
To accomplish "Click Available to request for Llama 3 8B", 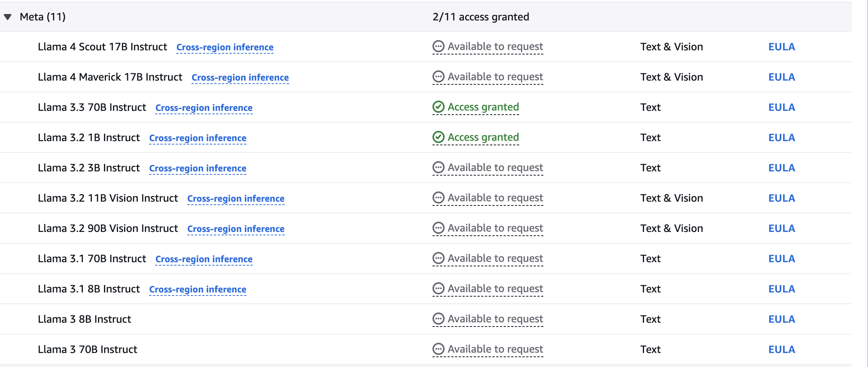I will tap(495, 319).
